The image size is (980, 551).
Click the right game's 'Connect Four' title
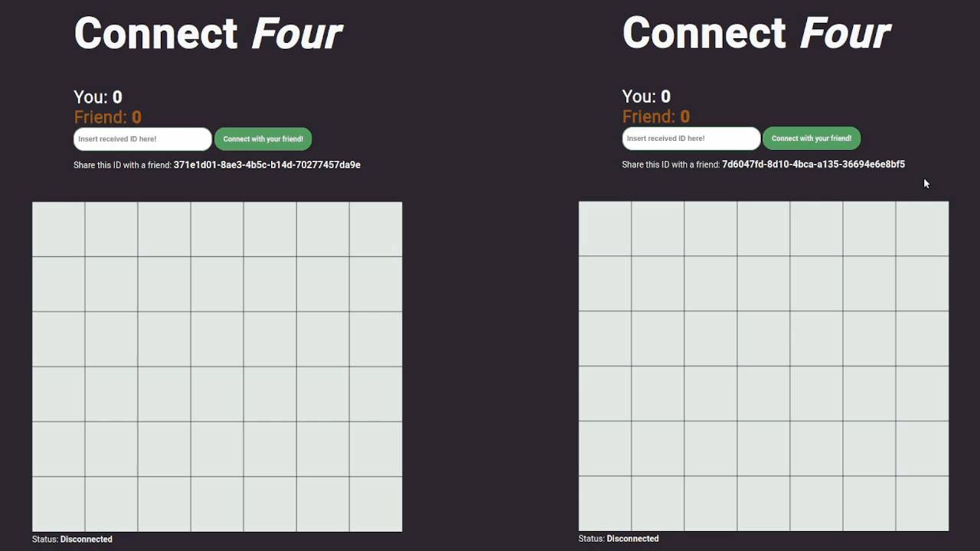tap(756, 34)
